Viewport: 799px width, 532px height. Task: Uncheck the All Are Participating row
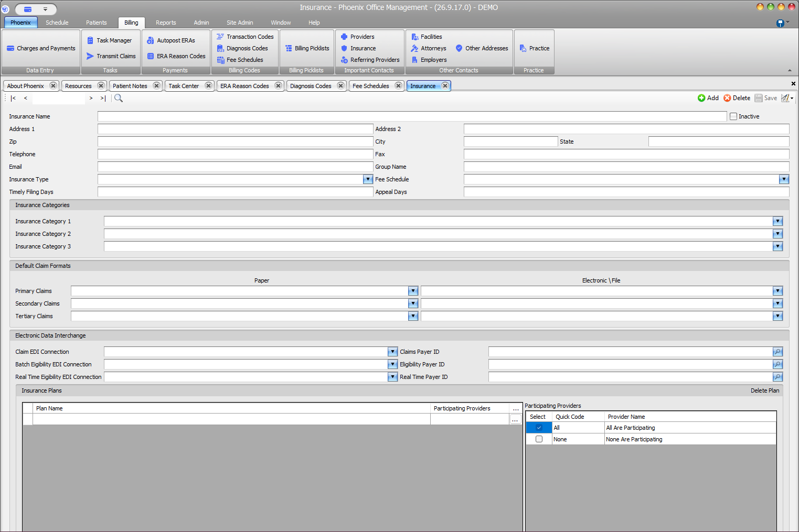[x=539, y=428]
